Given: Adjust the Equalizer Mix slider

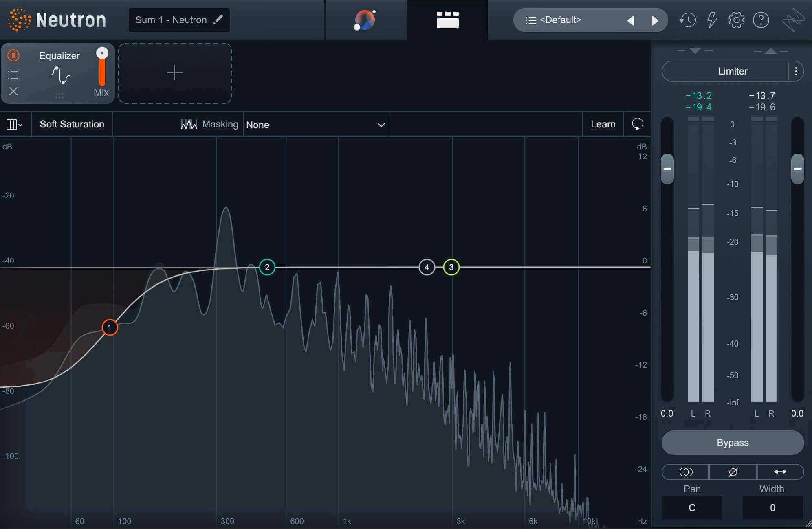Looking at the screenshot, I should pyautogui.click(x=102, y=67).
